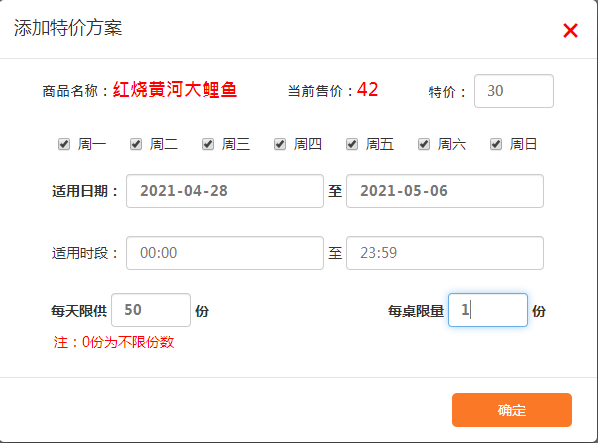Image resolution: width=598 pixels, height=443 pixels.
Task: Click the 周一 label text
Action: (92, 144)
